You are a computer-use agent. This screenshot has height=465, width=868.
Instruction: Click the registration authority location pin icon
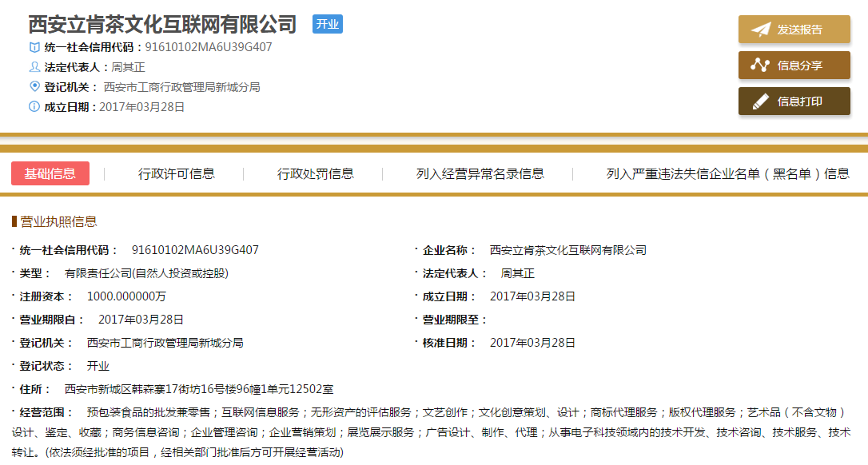[34, 86]
